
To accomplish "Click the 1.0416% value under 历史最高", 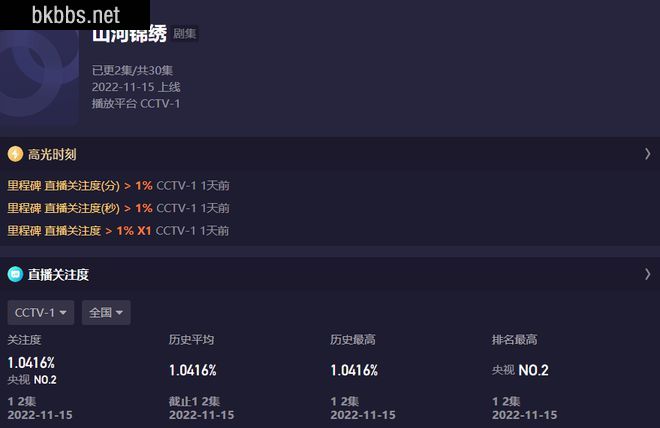I will pyautogui.click(x=354, y=370).
